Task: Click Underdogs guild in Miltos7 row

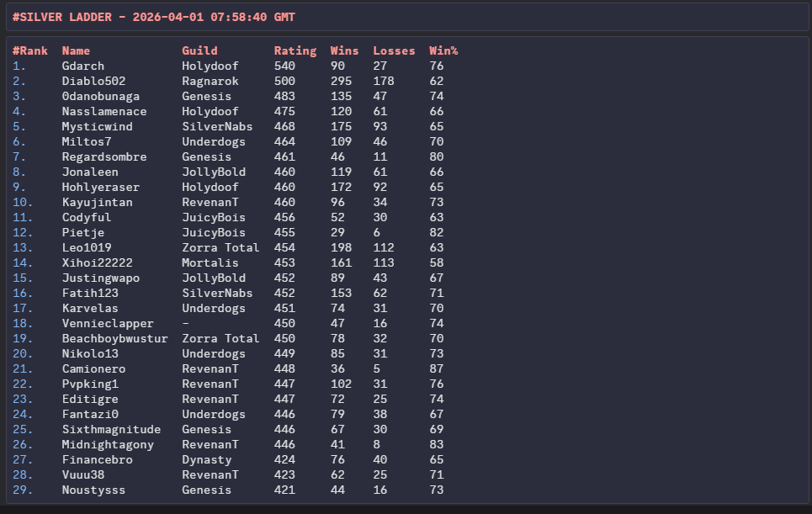Action: click(x=214, y=141)
